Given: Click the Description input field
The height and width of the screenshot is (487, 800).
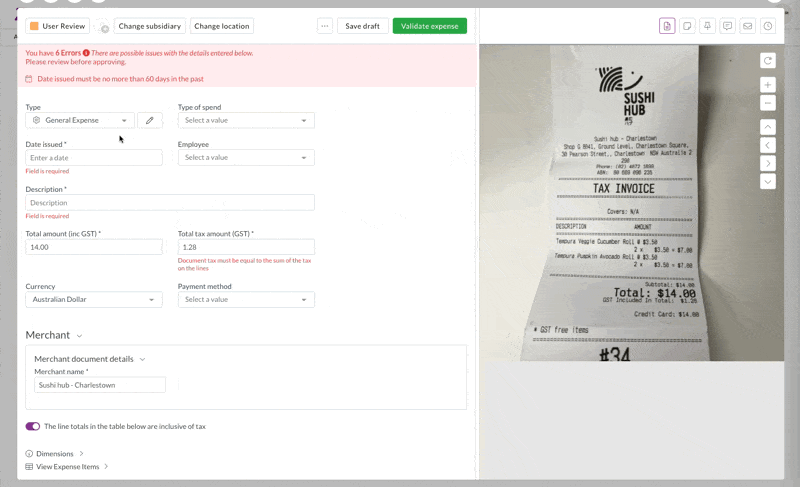Looking at the screenshot, I should coord(170,202).
